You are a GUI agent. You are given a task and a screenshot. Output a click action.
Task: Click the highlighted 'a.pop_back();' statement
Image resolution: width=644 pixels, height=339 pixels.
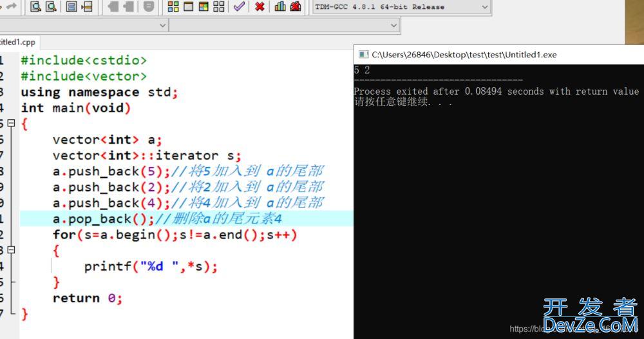point(104,219)
